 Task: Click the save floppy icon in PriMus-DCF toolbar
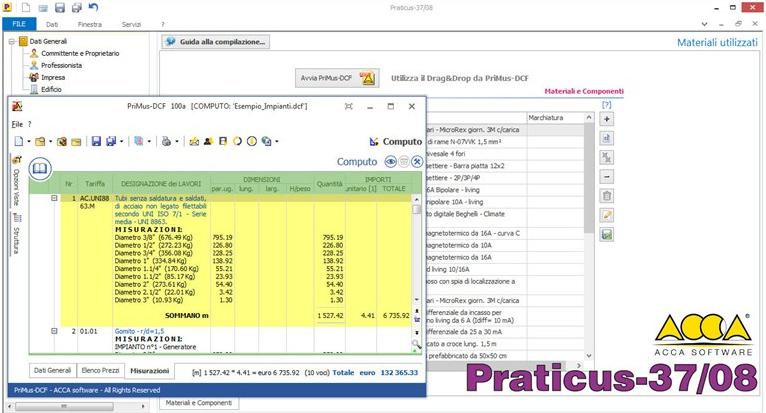tap(96, 141)
